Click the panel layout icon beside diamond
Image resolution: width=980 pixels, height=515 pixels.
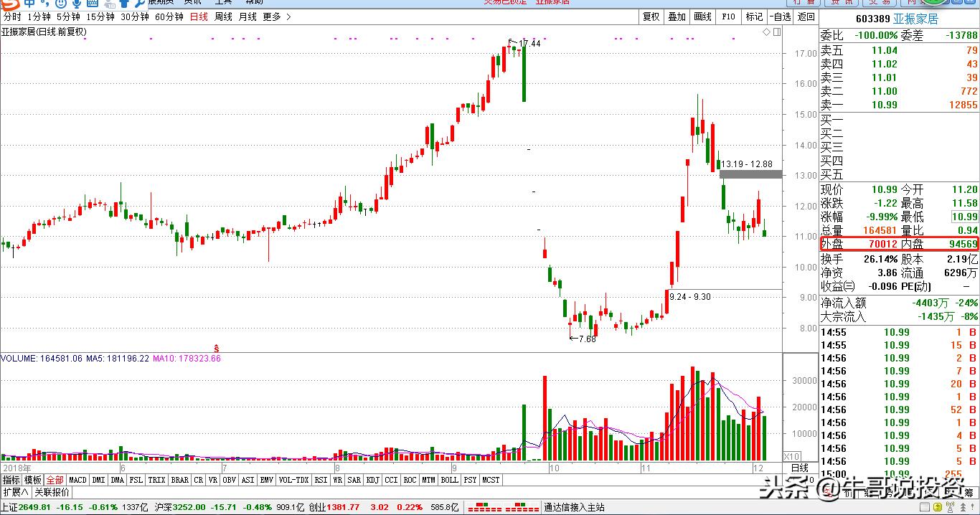pos(776,32)
